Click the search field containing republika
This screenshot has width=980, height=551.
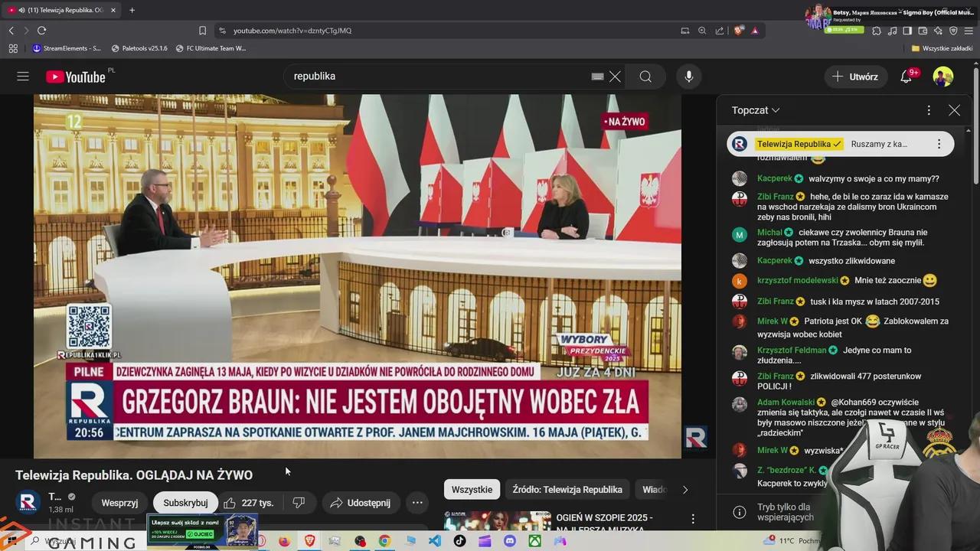[436, 77]
